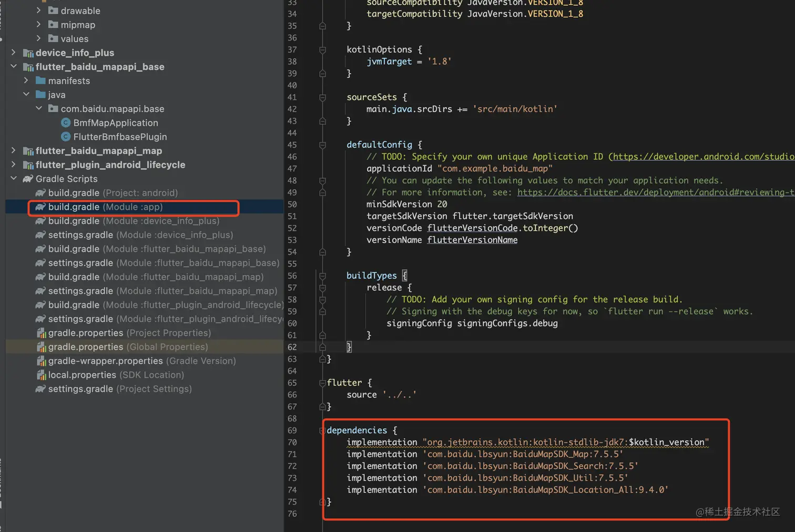Click local.properties file icon
Viewport: 795px width, 532px height.
coord(41,375)
